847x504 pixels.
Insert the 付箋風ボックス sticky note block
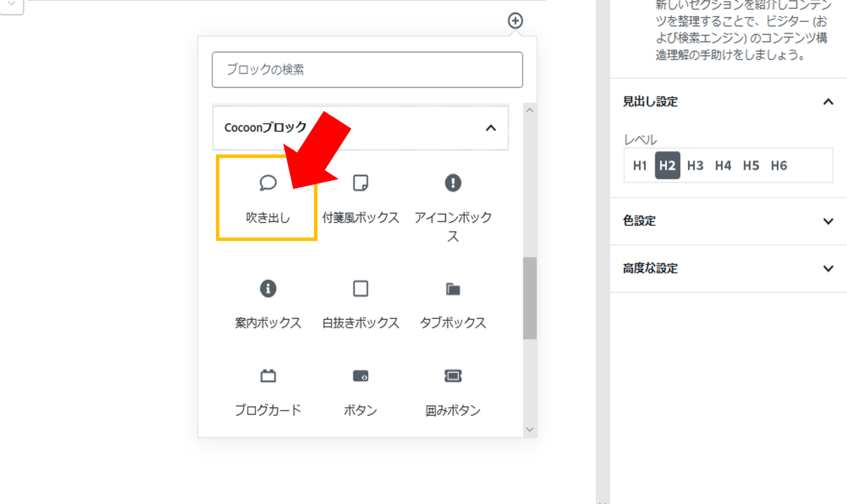[360, 198]
